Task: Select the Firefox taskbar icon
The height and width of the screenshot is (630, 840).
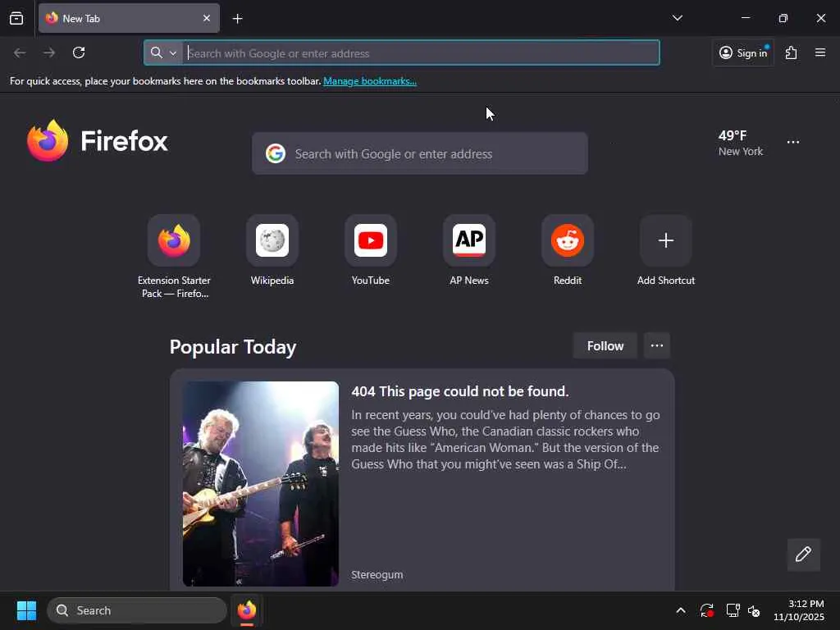Action: click(246, 610)
